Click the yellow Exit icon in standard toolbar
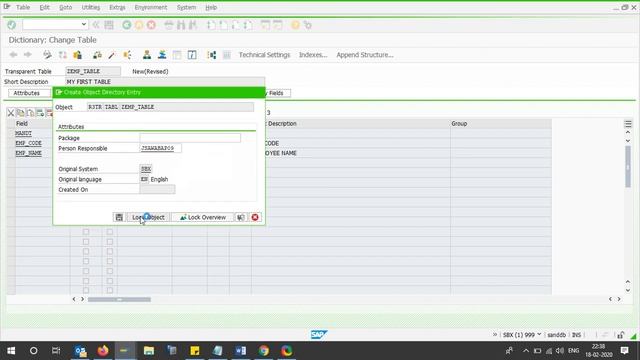The image size is (640, 360). [x=139, y=25]
